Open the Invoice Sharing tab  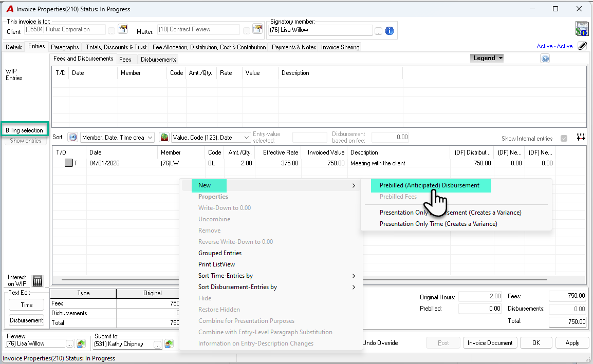[x=340, y=47]
